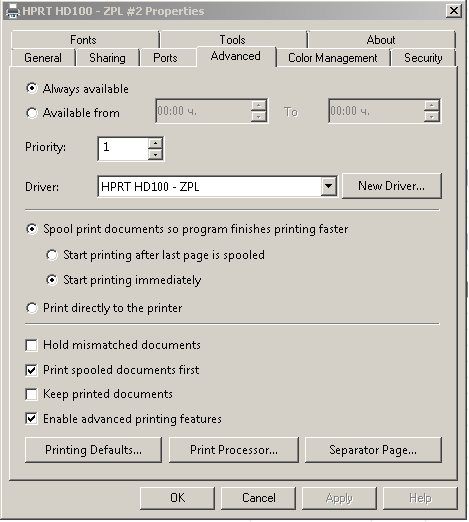Select the Available from radio button
The height and width of the screenshot is (522, 469).
click(x=32, y=113)
